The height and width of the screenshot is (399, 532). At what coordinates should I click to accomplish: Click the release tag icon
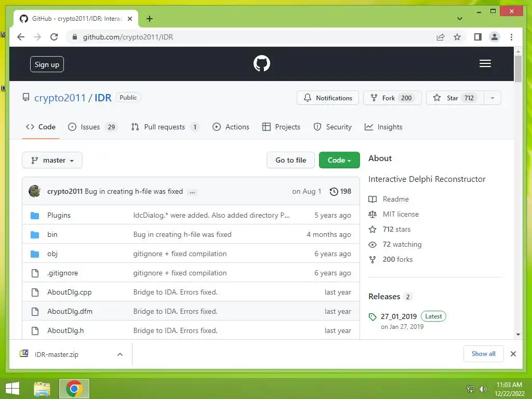(373, 317)
